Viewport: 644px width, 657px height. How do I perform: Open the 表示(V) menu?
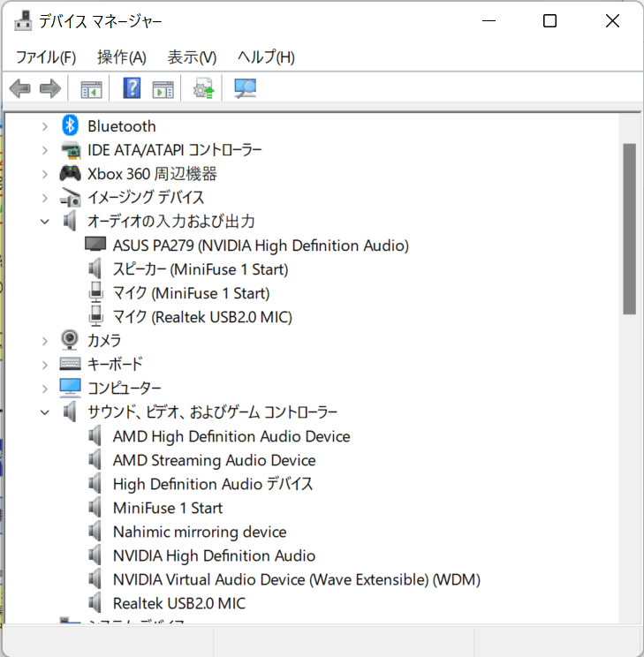[x=192, y=57]
